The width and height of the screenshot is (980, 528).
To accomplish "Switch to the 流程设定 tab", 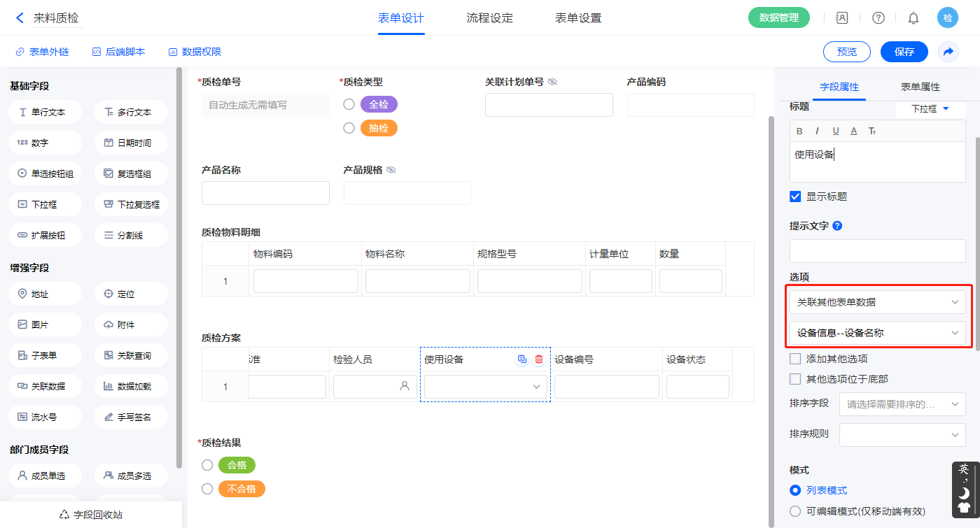I will 489,18.
